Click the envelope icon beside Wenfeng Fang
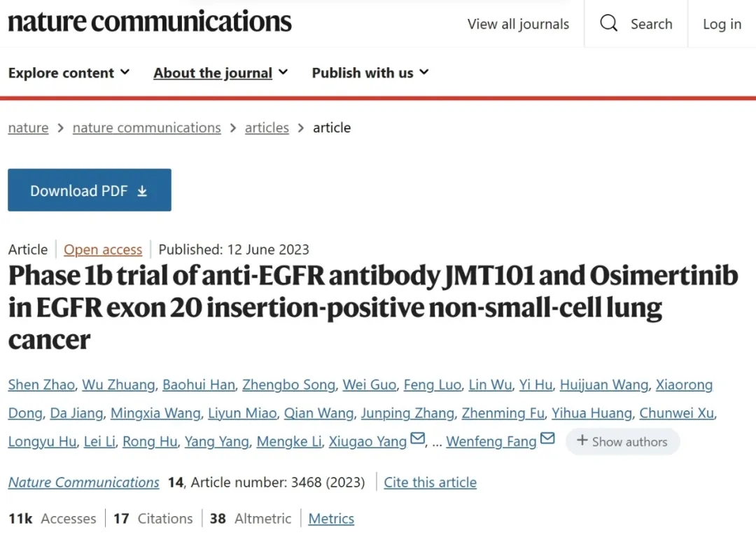 (x=547, y=439)
